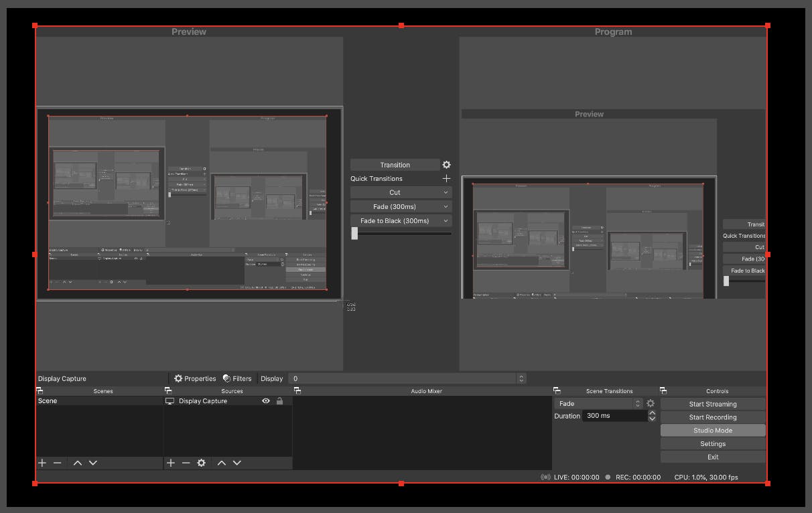Move source down in Sources list
This screenshot has height=513, width=812.
tap(236, 463)
